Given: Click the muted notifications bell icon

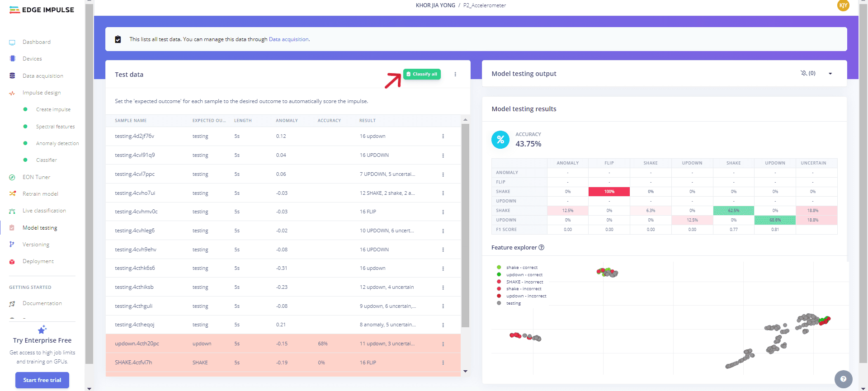Looking at the screenshot, I should coord(803,73).
